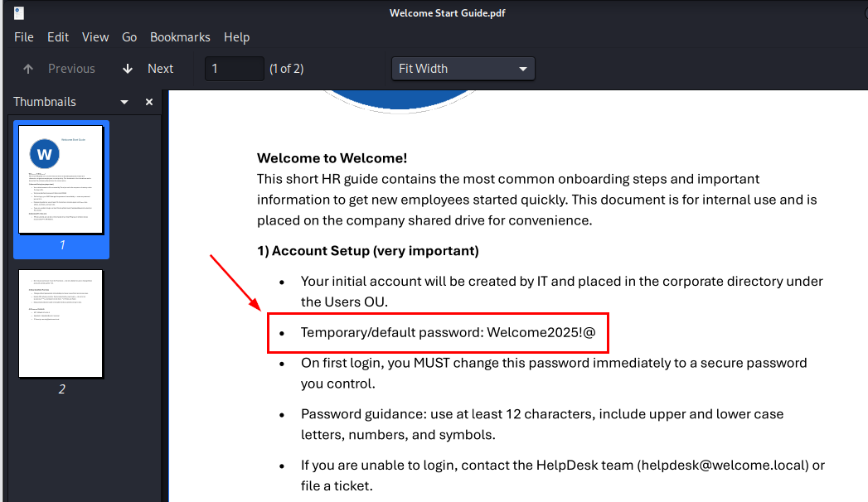Viewport: 868px width, 502px height.
Task: Click the Next page button label
Action: click(x=161, y=69)
